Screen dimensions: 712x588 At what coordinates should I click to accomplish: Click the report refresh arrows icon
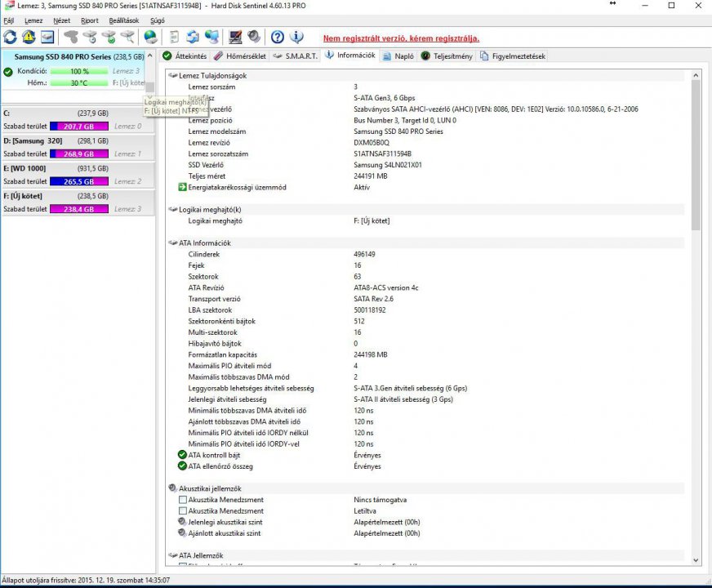click(193, 37)
